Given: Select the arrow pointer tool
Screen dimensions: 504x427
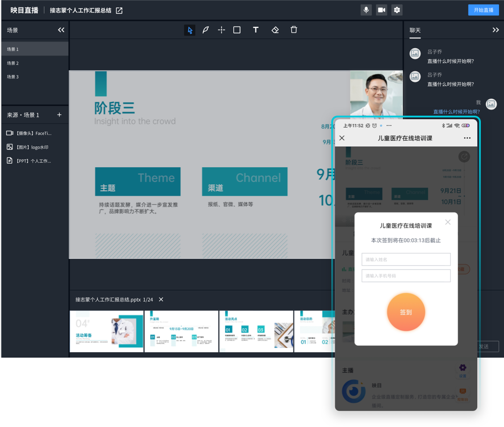Looking at the screenshot, I should (190, 30).
